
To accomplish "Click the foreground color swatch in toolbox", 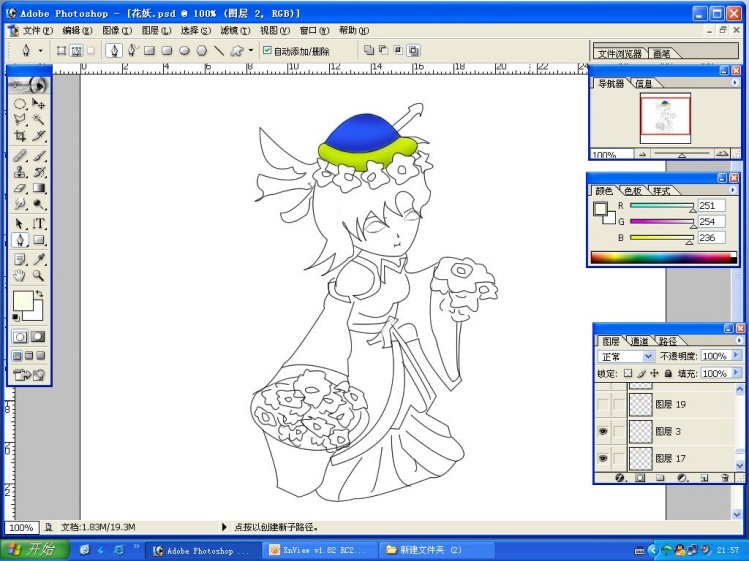I will coord(22,301).
